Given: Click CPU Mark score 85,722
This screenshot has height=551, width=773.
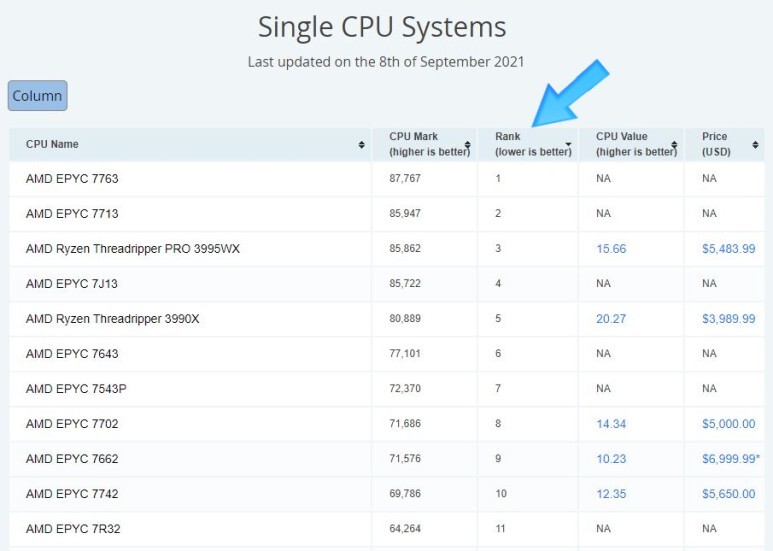Looking at the screenshot, I should pos(405,283).
